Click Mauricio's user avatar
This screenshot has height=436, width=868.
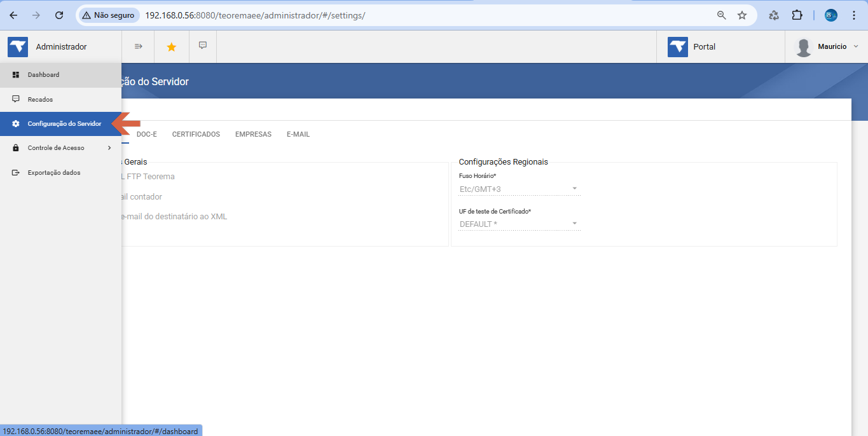pos(804,47)
